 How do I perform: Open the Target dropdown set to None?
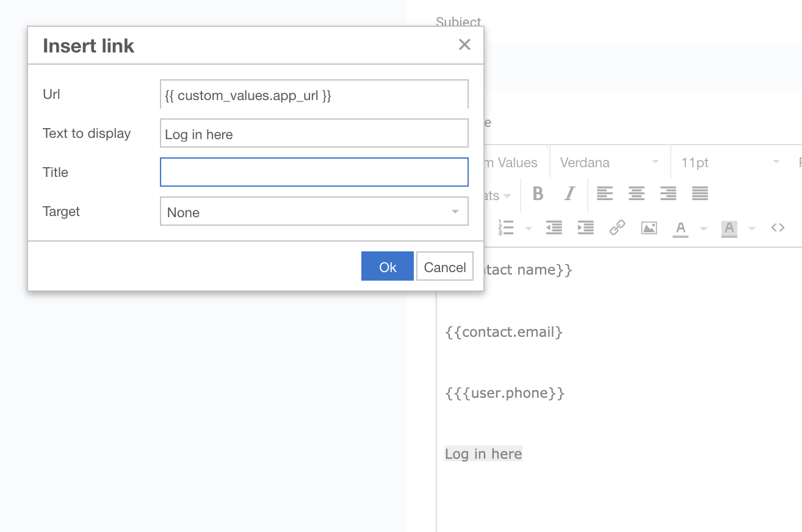[314, 212]
